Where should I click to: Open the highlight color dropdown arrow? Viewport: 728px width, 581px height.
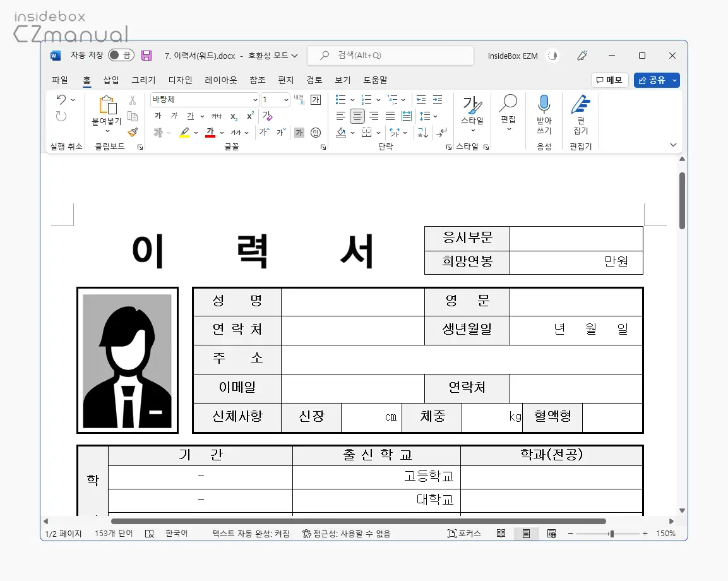point(196,133)
